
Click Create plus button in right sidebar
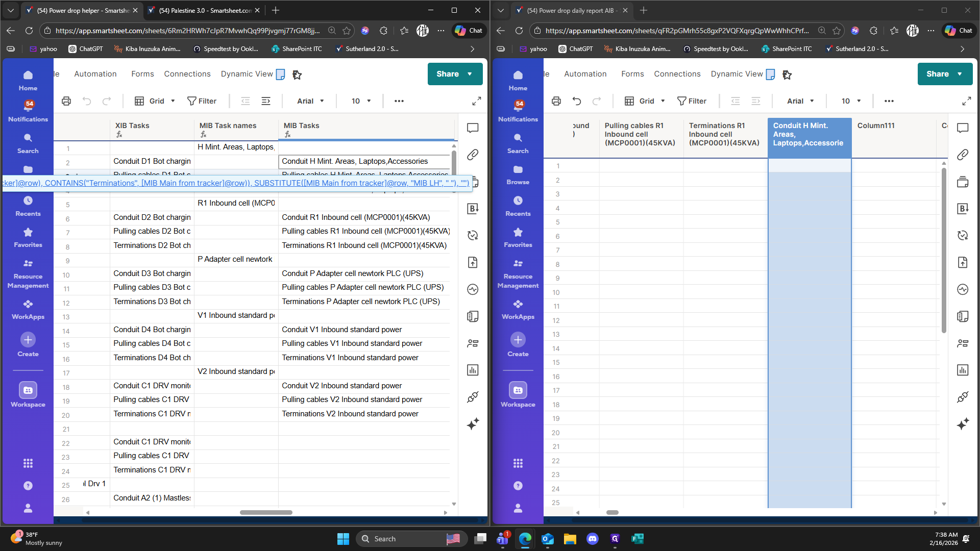tap(518, 340)
